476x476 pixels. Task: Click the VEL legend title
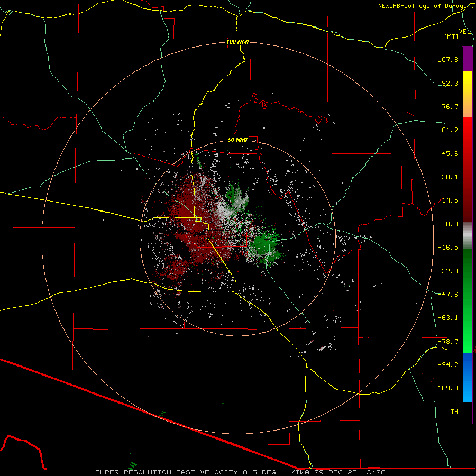point(464,32)
